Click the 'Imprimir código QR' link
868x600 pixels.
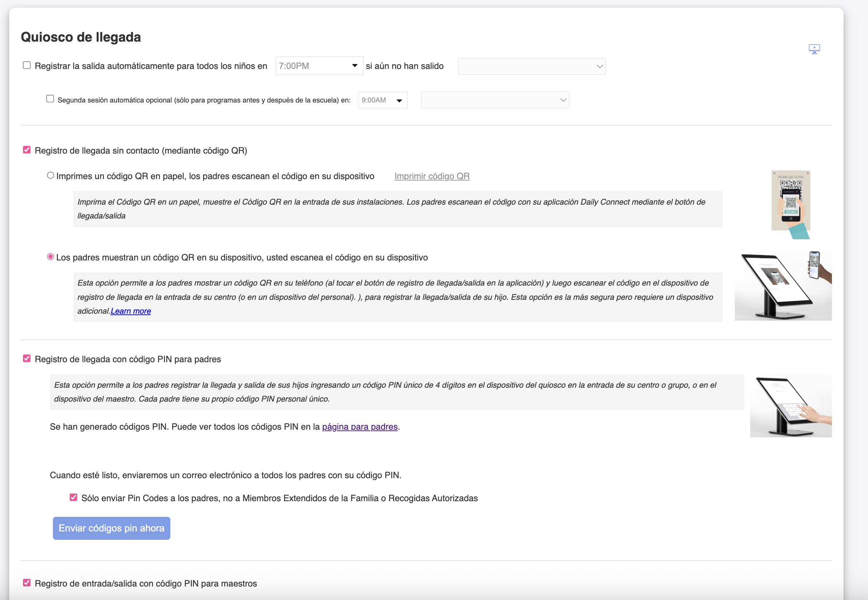pos(431,176)
